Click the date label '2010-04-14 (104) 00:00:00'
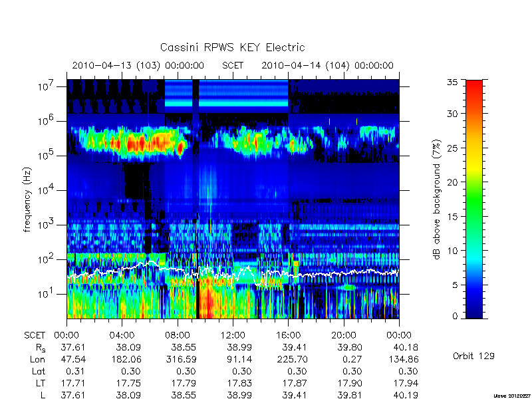The width and height of the screenshot is (532, 399). [x=327, y=65]
